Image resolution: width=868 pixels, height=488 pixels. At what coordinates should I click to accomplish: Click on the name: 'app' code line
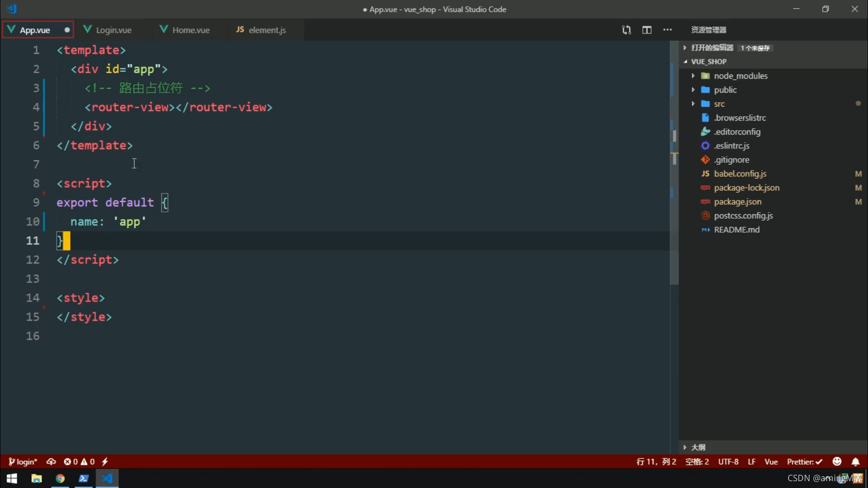pos(108,221)
